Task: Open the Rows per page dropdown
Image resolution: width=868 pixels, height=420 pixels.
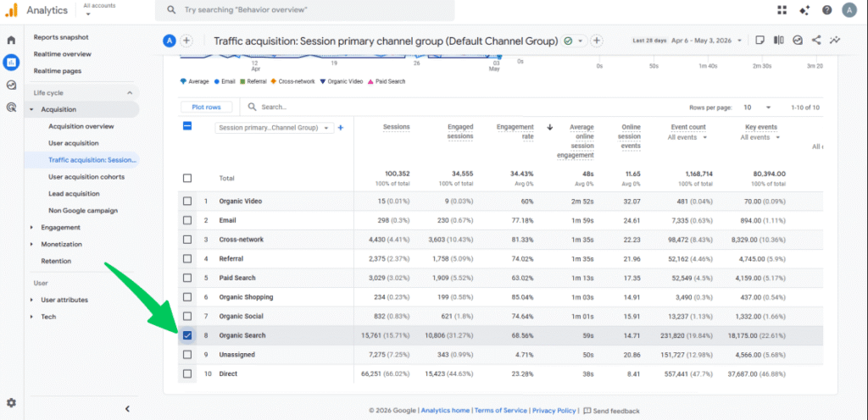Action: (x=757, y=108)
